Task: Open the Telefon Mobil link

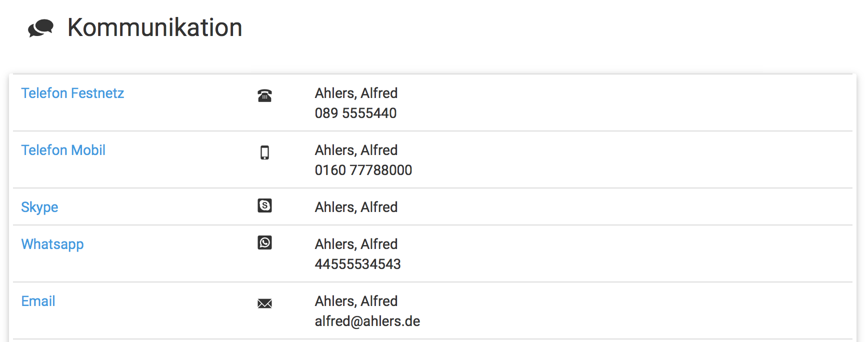Action: coord(63,150)
